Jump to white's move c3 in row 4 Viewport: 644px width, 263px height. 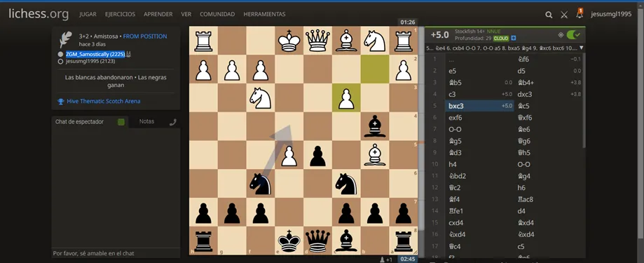(x=452, y=94)
